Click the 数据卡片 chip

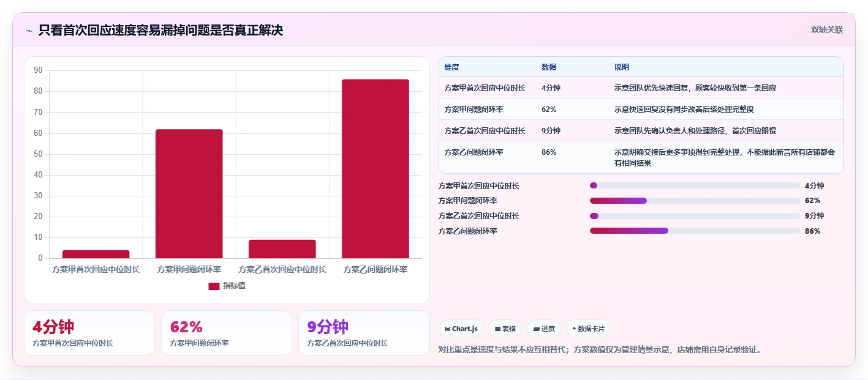(x=588, y=329)
